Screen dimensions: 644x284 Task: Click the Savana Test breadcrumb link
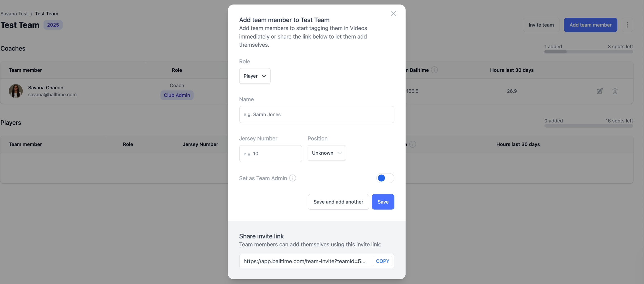pyautogui.click(x=14, y=14)
